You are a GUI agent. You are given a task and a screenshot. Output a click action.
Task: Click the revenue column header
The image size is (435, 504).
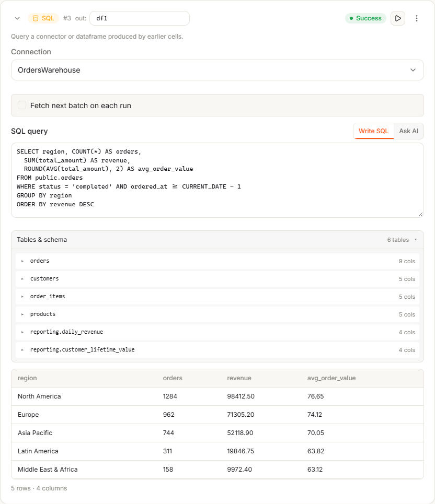239,378
